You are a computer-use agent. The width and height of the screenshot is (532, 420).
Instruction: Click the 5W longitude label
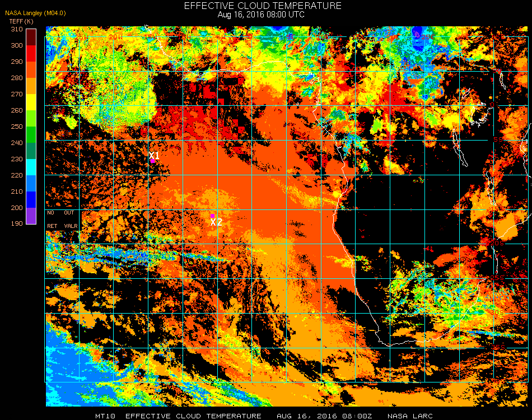[x=221, y=36]
